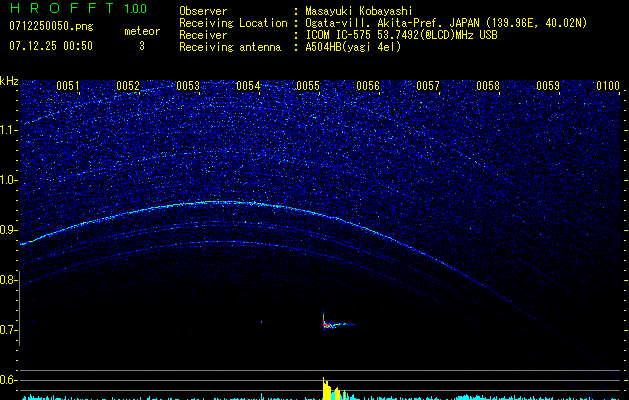Click the A504HB(yagi 4el) antenna text
Viewport: 629px width, 400px height.
353,47
